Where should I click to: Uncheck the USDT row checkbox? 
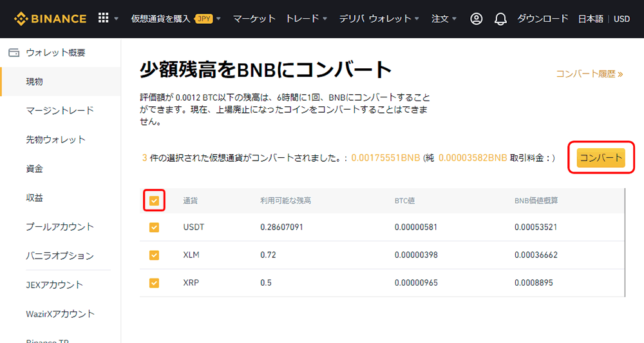154,228
